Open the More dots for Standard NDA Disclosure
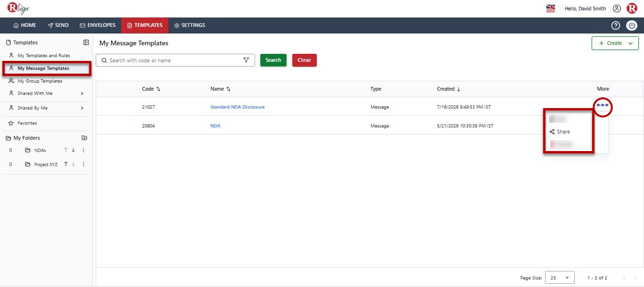644x287 pixels. point(603,105)
